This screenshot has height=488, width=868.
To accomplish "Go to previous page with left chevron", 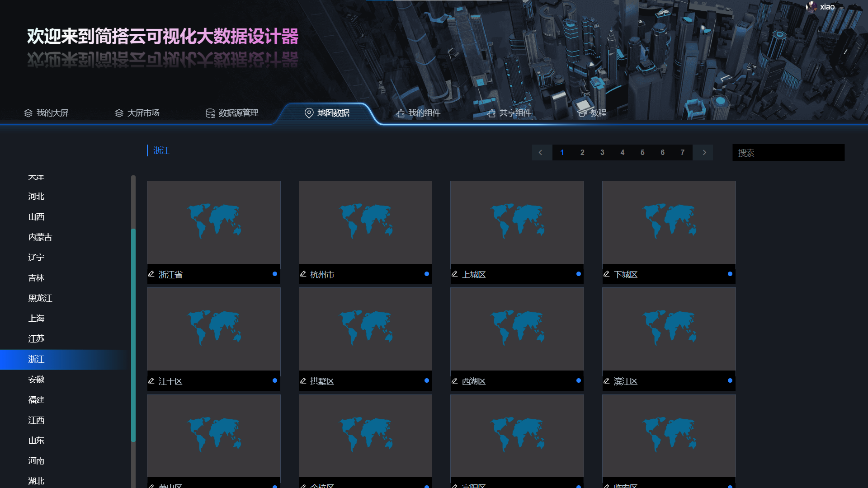I will (541, 153).
